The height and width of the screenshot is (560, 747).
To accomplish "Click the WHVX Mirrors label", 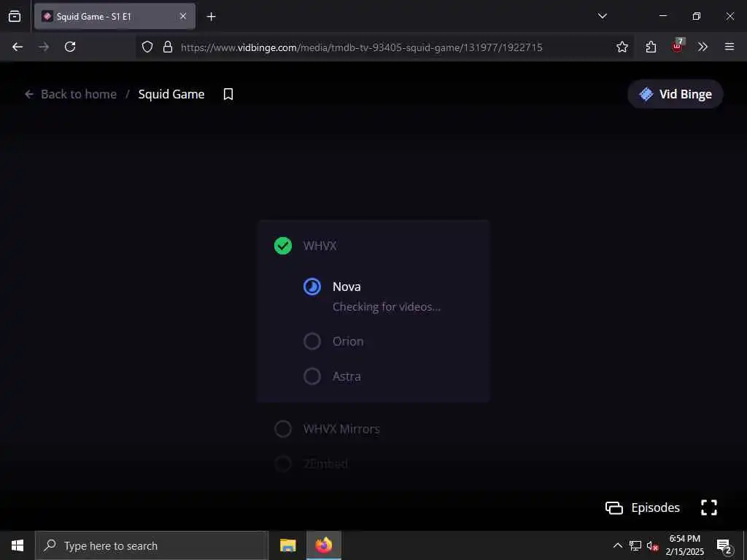I will point(341,429).
